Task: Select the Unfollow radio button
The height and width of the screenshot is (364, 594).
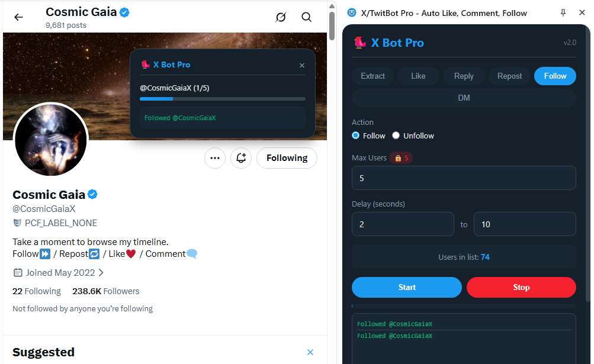Action: [x=396, y=136]
